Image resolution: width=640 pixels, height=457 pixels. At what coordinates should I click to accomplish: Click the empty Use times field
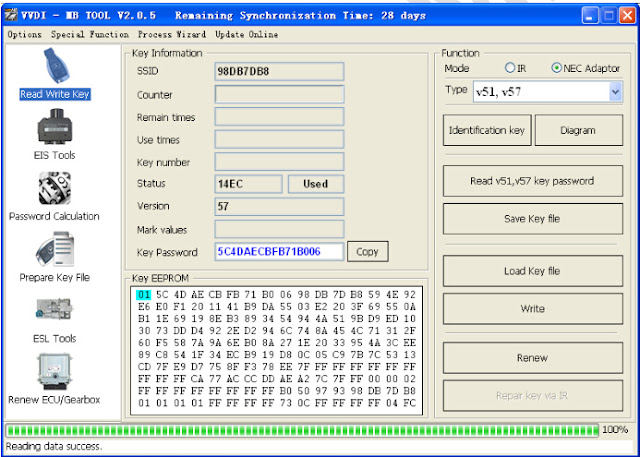[x=279, y=139]
